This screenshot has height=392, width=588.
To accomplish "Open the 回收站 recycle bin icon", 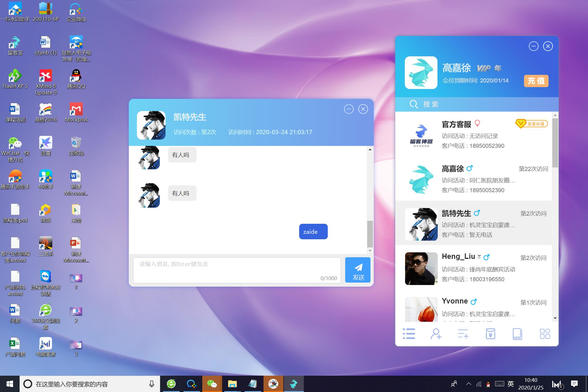I will pos(76,146).
